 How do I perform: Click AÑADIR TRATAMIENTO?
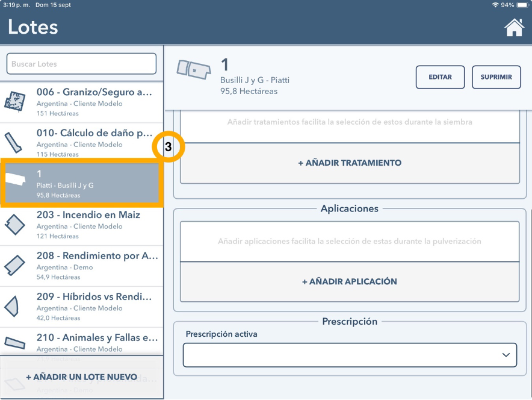(350, 163)
